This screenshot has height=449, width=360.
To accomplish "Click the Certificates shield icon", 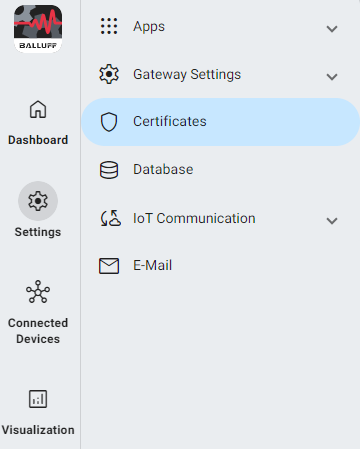I will (109, 122).
